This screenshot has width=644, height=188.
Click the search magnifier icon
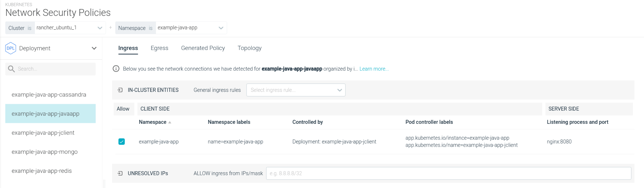tap(11, 69)
